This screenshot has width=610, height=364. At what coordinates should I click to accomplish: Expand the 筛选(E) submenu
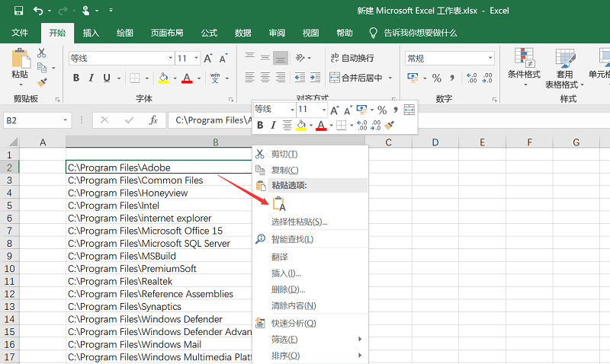[310, 340]
